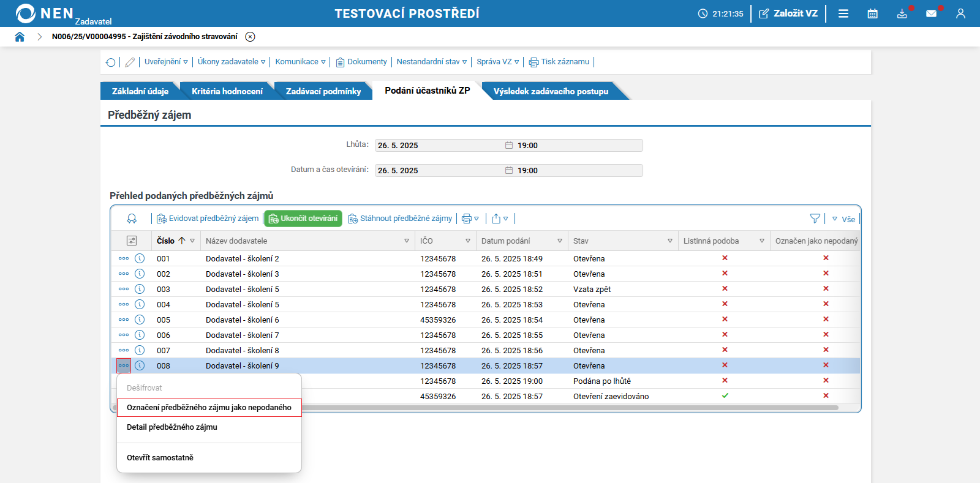Open export share dropdown icon

(500, 219)
